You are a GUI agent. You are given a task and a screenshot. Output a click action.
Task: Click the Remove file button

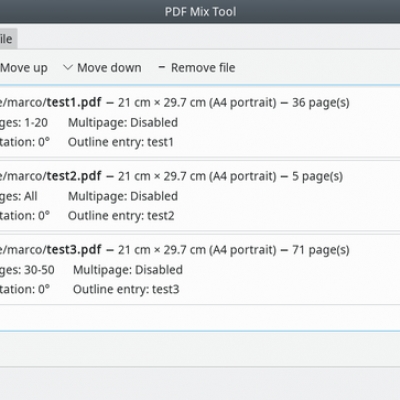(x=197, y=68)
